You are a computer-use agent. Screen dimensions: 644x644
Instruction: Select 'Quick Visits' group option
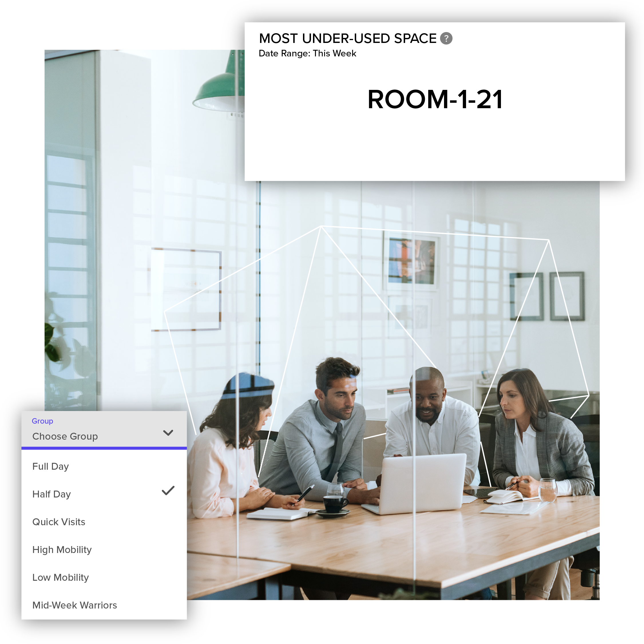click(59, 521)
